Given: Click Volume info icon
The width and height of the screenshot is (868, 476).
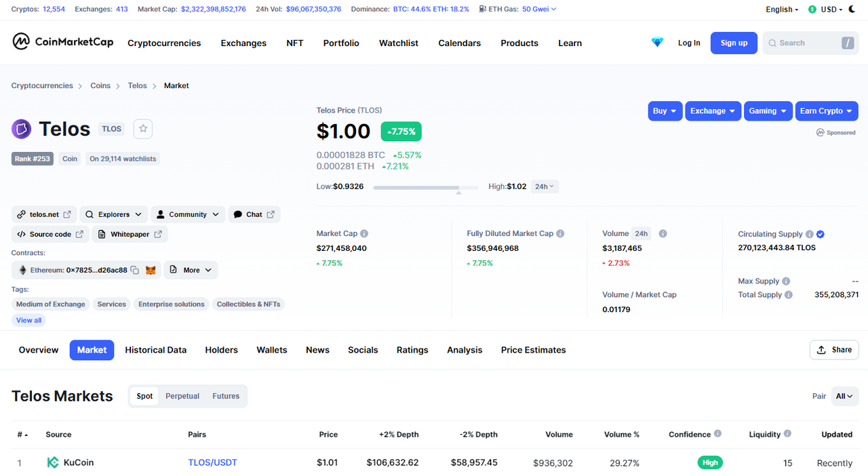Looking at the screenshot, I should tap(663, 233).
